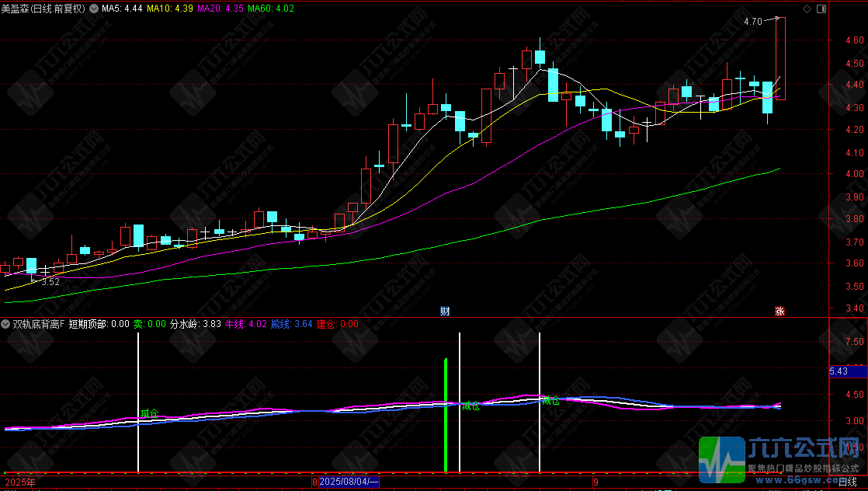
Task: Click the blue 财 financial marker
Action: pyautogui.click(x=445, y=311)
